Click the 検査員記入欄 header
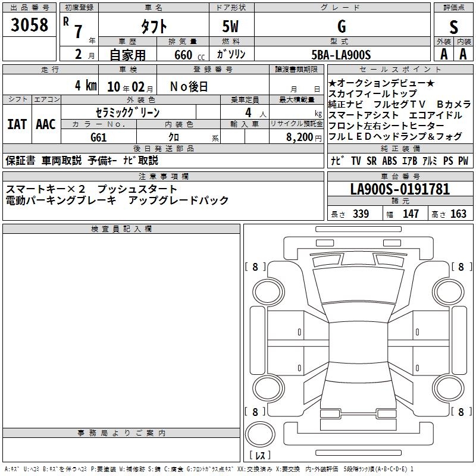 pos(121,229)
